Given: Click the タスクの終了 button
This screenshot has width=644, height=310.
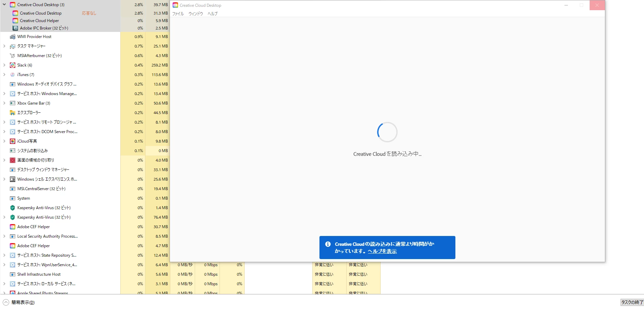Looking at the screenshot, I should 632,302.
